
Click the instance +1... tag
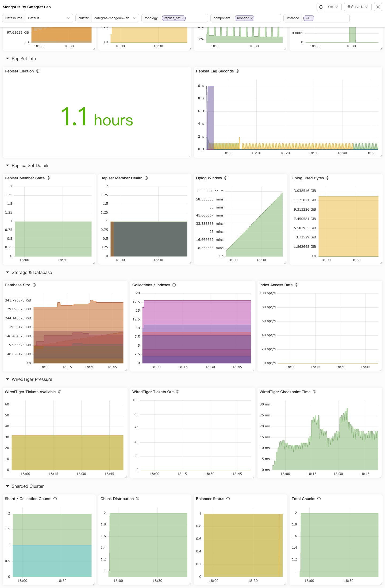[x=309, y=18]
